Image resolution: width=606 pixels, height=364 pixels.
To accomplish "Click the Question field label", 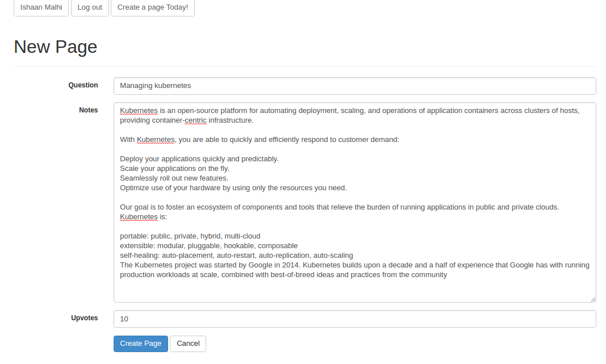I will pos(83,85).
